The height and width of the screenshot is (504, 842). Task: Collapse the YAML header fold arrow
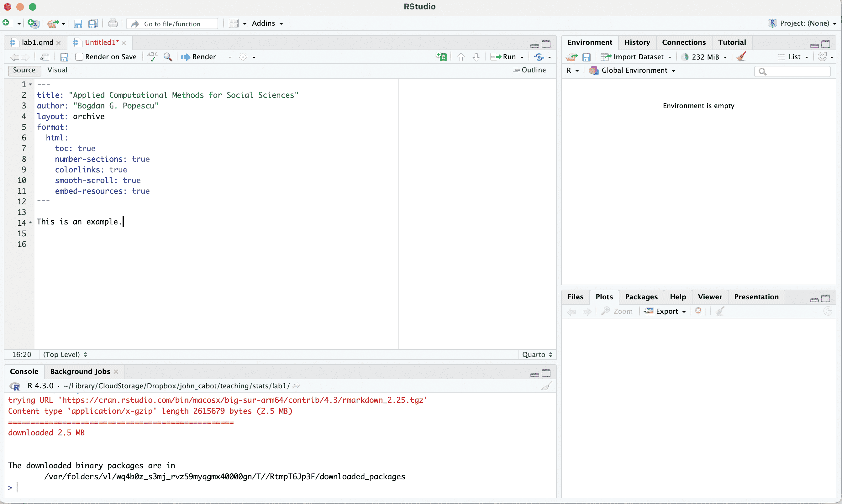[x=31, y=84]
